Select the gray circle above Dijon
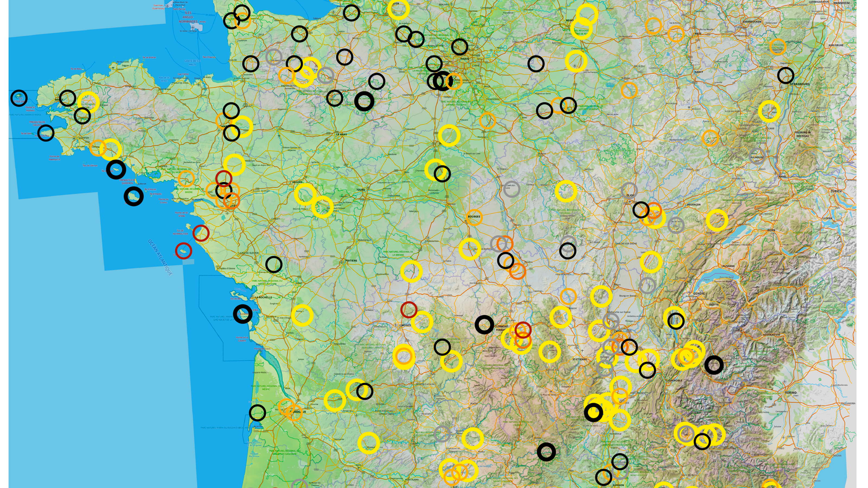 coord(629,191)
